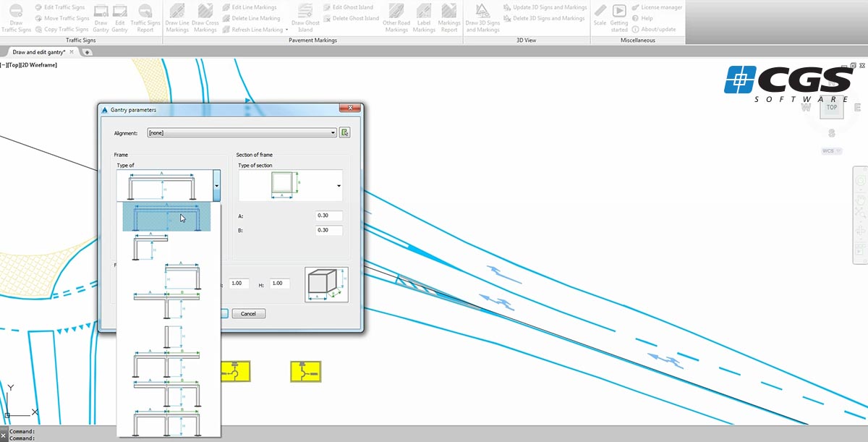Open Traffic Signs Report
Screen dimensions: 868x442
145,18
